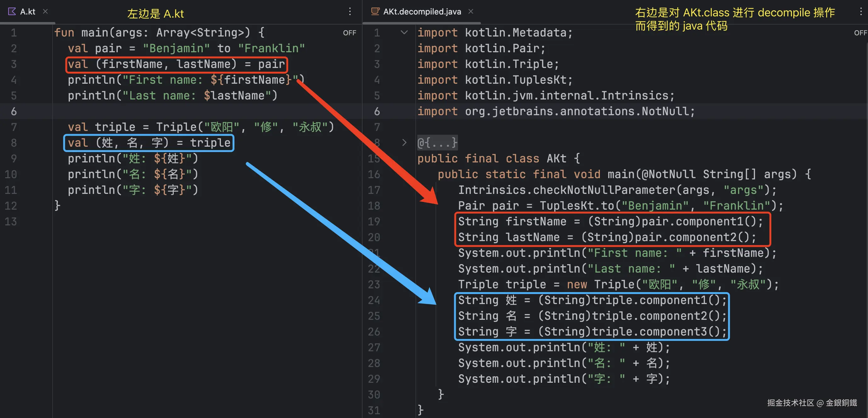Click line number 19 in decompiled gutter
868x418 pixels.
[374, 222]
